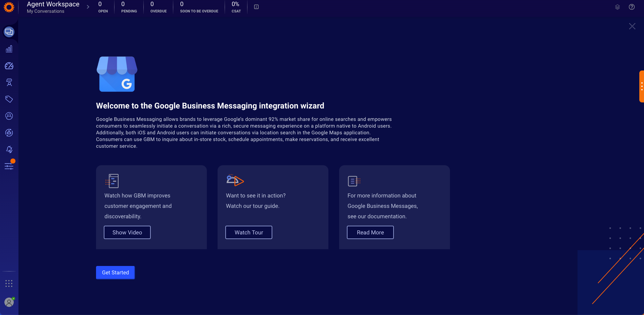Open the tag icon in sidebar
Screen dimensions: 644x315
click(9, 99)
